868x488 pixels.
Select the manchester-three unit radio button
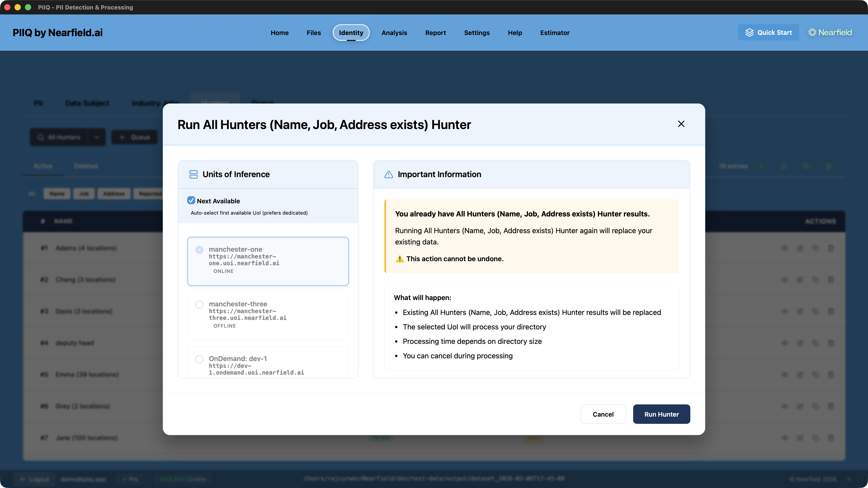(x=199, y=305)
